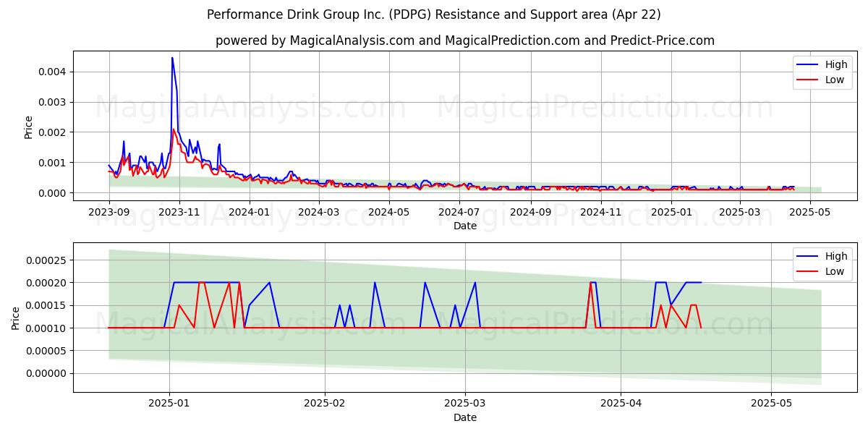Click the top chart '2024-11' date tick label
868x434 pixels.
(x=601, y=212)
